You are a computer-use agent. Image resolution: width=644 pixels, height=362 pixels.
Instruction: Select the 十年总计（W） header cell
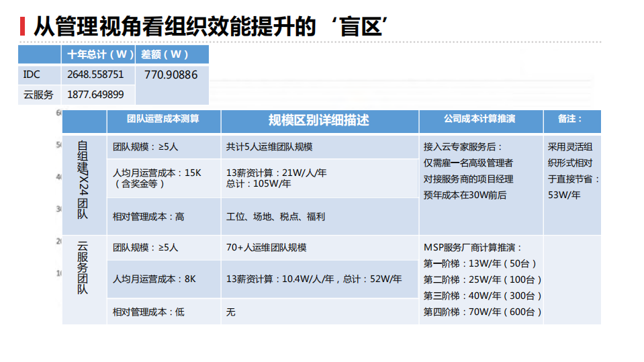(x=98, y=54)
